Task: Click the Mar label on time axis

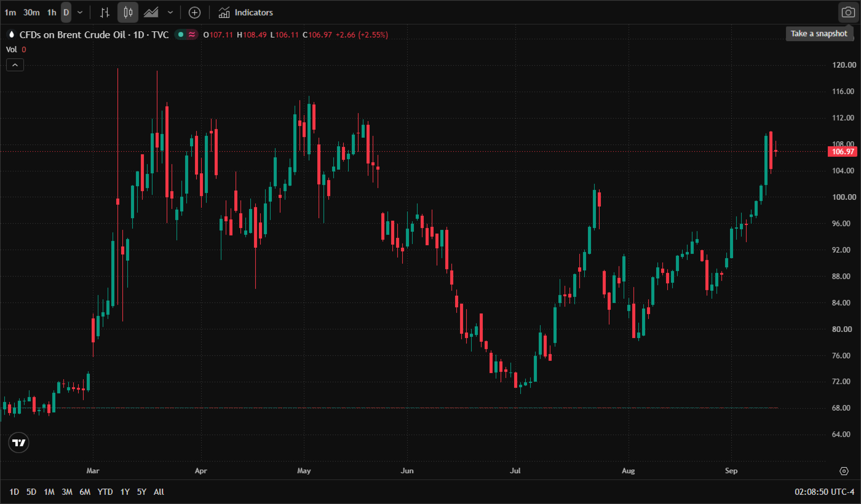Action: (x=93, y=471)
